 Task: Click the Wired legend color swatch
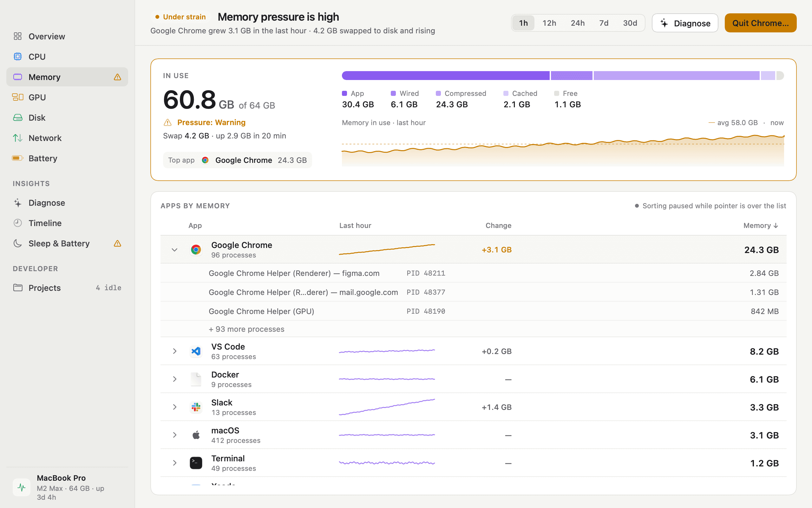393,93
